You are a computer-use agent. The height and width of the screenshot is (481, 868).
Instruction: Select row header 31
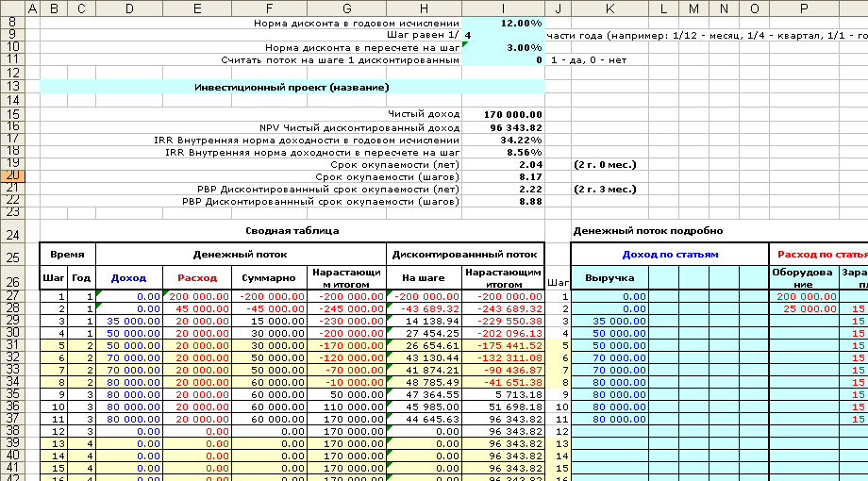pos(12,345)
